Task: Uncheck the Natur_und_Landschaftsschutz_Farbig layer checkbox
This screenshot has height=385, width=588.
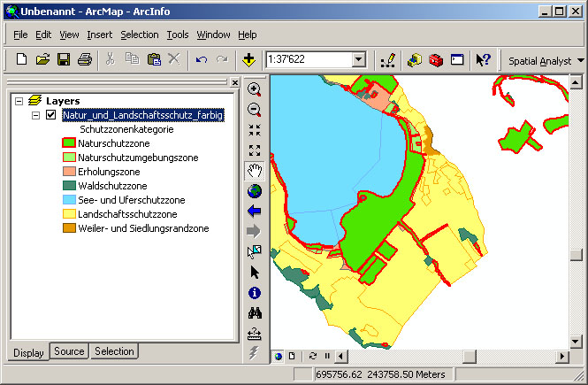Action: tap(51, 115)
